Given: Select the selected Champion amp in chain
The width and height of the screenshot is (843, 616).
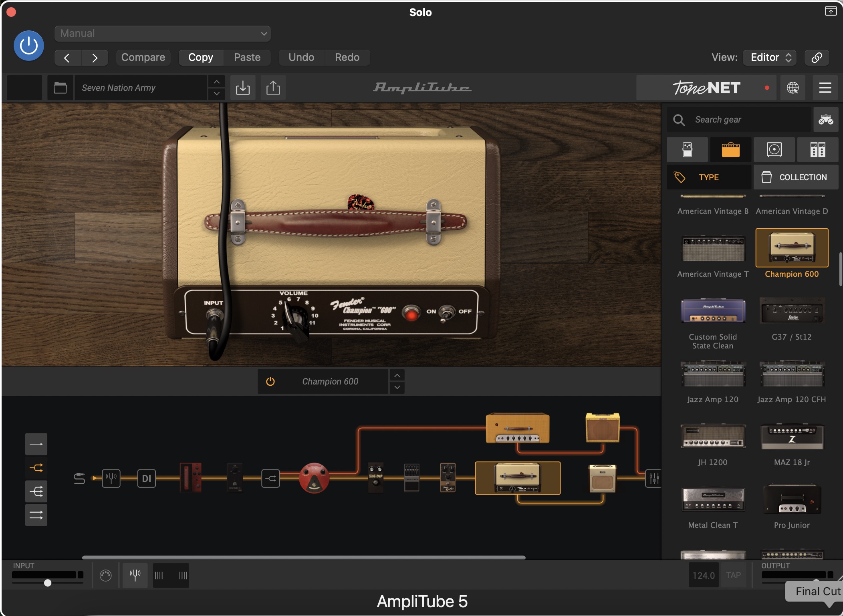Looking at the screenshot, I should click(x=518, y=478).
